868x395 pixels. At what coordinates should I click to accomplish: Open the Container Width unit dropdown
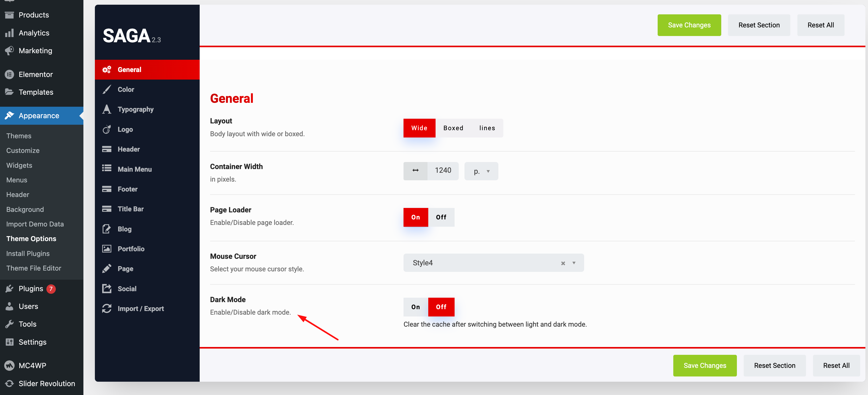point(481,171)
